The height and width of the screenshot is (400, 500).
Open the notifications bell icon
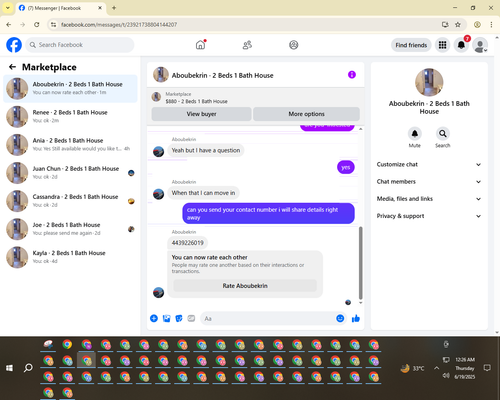point(461,45)
